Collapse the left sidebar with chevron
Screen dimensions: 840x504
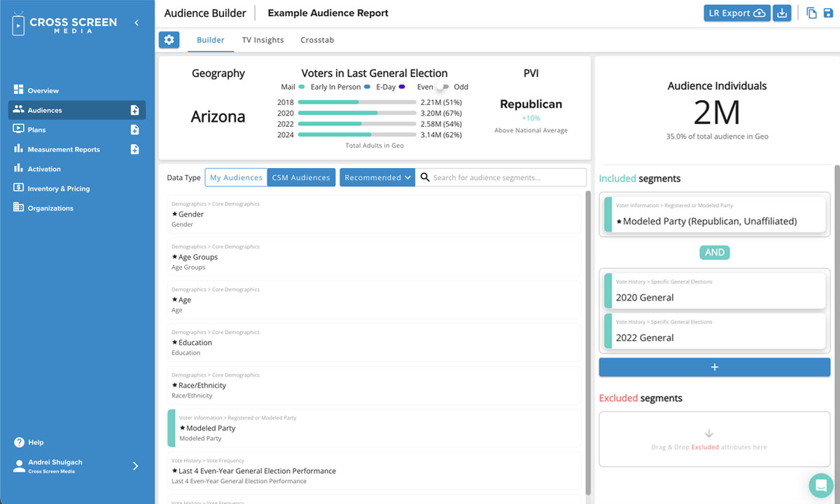[x=136, y=22]
